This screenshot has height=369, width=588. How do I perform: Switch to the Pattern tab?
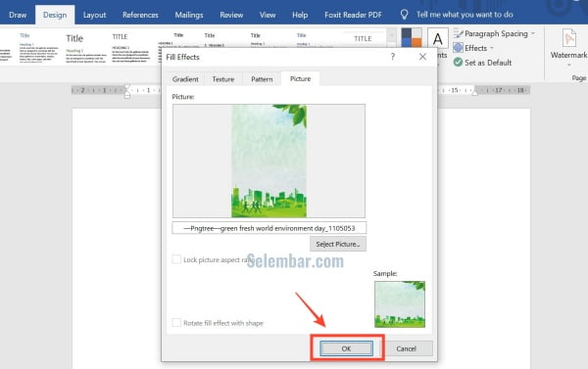[x=262, y=79]
